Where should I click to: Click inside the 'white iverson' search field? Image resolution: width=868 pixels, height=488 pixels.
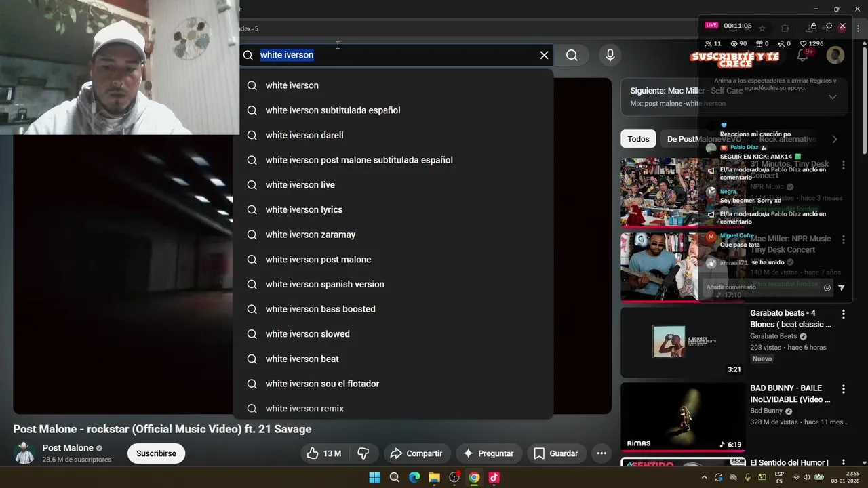point(397,55)
